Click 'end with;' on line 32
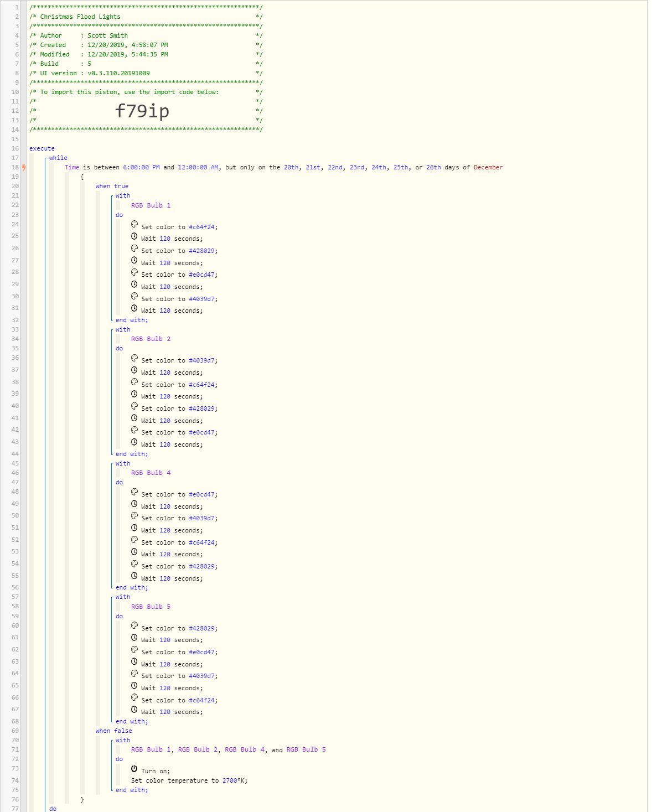The height and width of the screenshot is (812, 652). click(x=132, y=320)
